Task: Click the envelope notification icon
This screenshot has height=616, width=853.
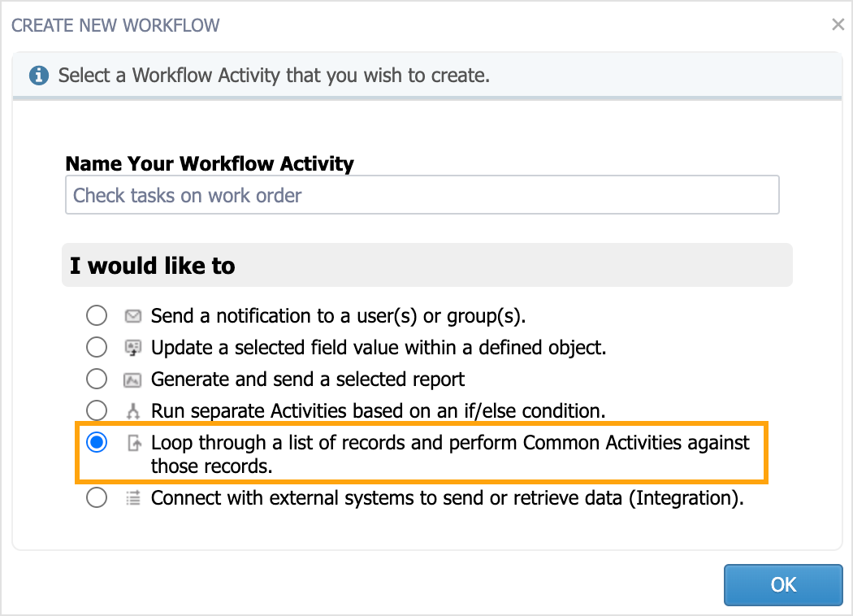Action: click(132, 316)
